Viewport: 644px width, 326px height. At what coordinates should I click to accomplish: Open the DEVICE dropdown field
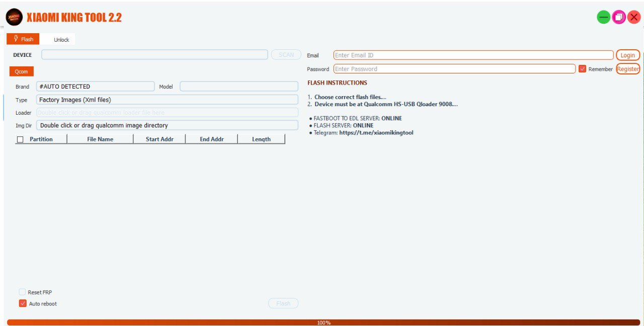(154, 55)
